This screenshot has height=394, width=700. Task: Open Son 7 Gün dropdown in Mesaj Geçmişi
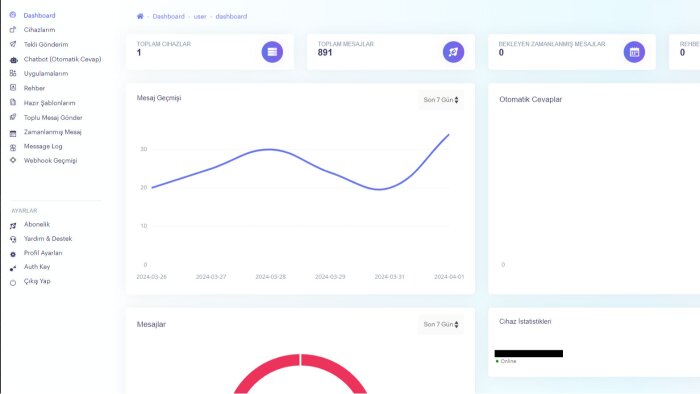tap(441, 100)
